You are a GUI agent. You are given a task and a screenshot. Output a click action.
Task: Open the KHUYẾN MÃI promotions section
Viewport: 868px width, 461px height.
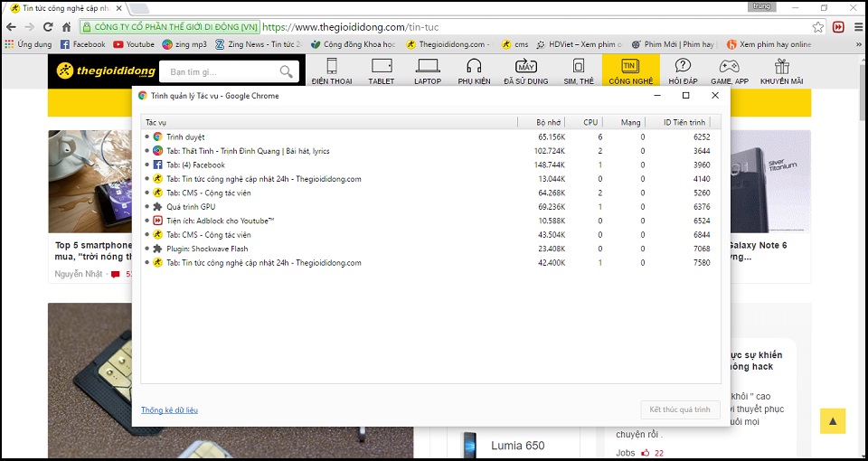tap(781, 71)
